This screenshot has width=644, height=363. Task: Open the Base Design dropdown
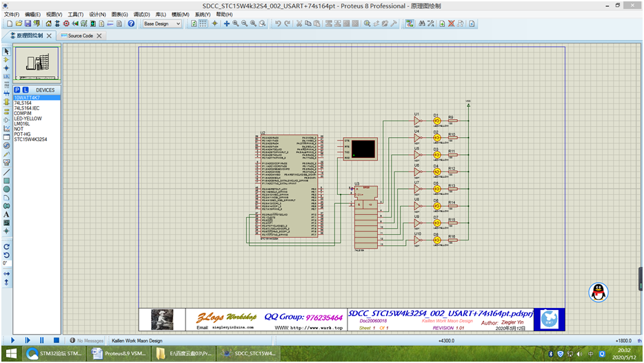point(162,23)
